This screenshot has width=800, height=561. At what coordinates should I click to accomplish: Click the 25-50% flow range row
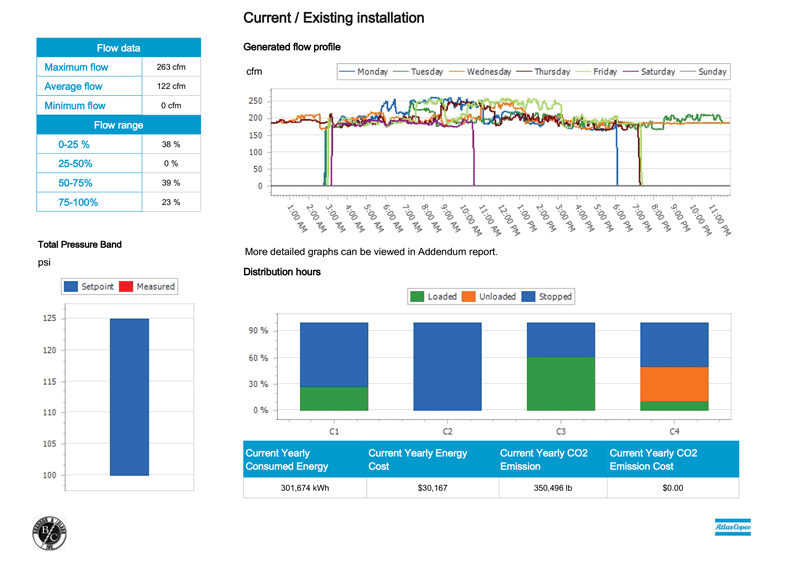(118, 164)
